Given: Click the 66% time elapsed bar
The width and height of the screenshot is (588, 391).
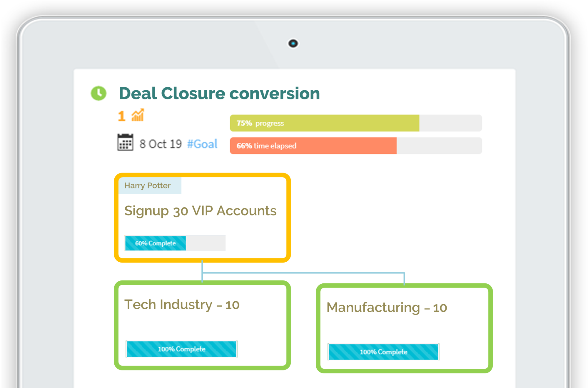Looking at the screenshot, I should click(356, 146).
